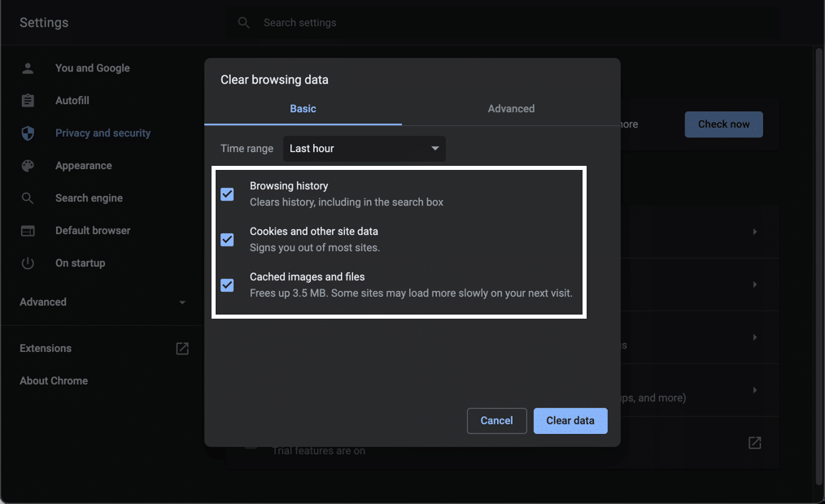The height and width of the screenshot is (504, 825).
Task: Open the Time range dropdown
Action: click(x=364, y=148)
